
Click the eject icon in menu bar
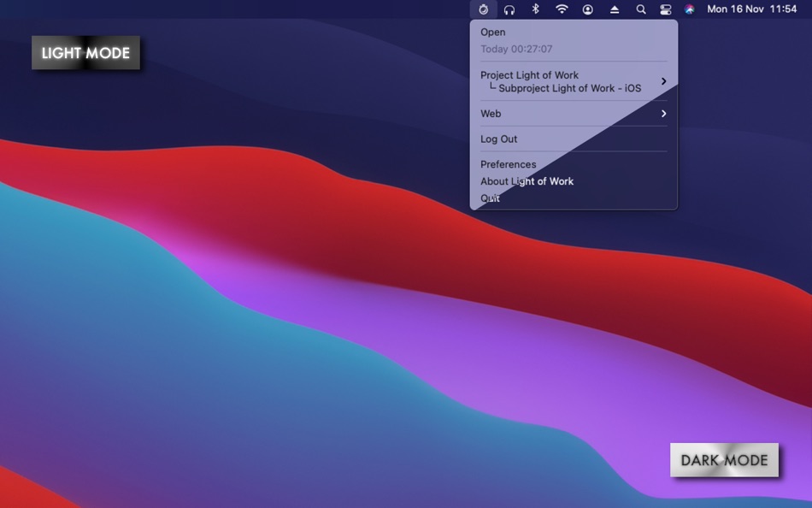tap(615, 9)
